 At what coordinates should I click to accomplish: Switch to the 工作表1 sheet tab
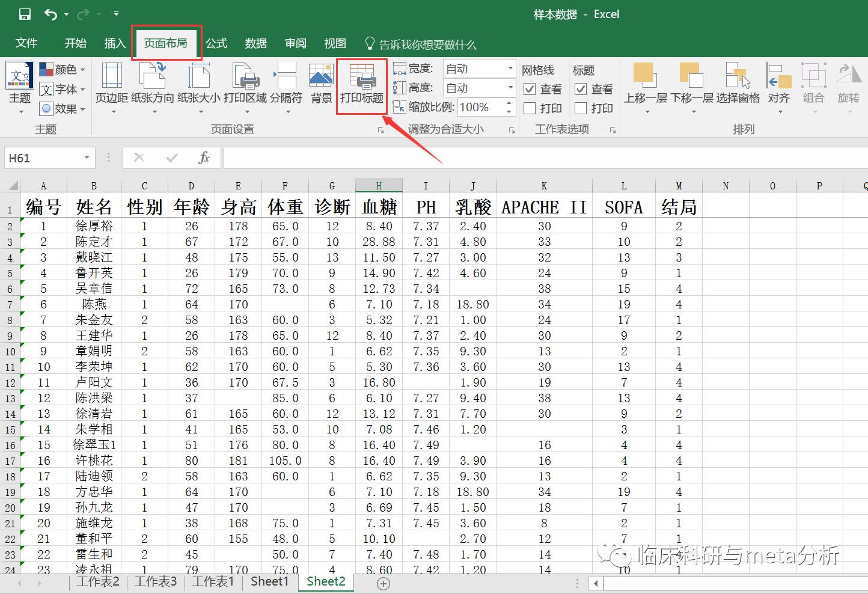[x=213, y=582]
